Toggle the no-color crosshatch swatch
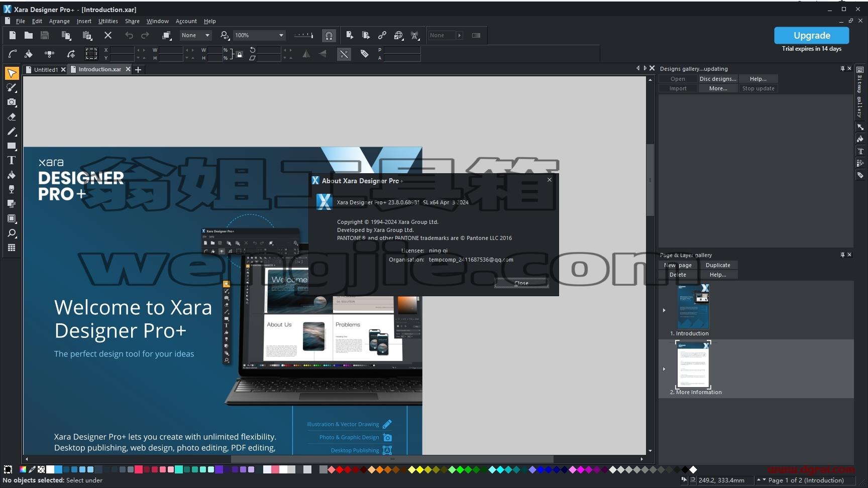Screen dimensions: 868x488 point(41,469)
